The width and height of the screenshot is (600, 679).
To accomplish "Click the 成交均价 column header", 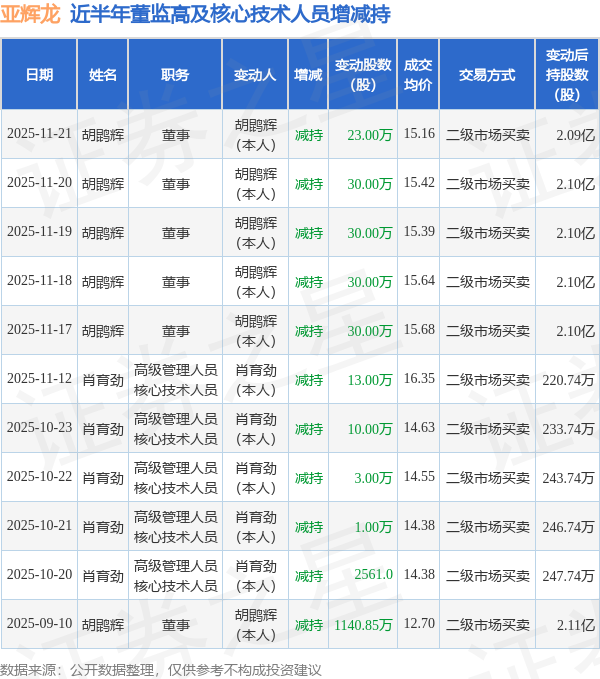I will pos(418,74).
